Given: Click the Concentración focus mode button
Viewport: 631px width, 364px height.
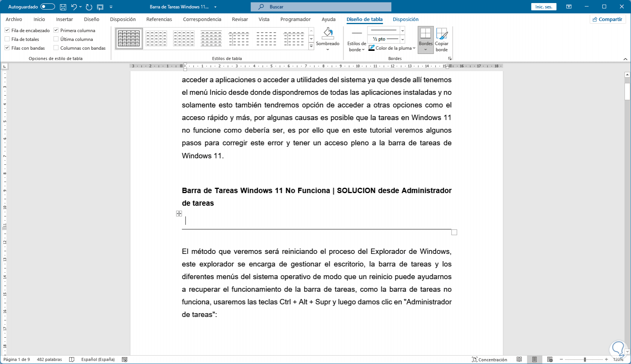Looking at the screenshot, I should (490, 359).
